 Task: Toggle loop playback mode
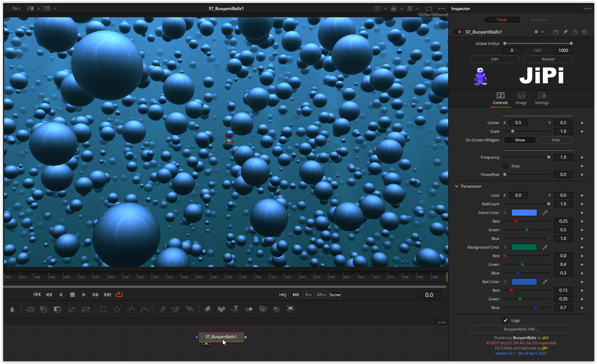(119, 295)
